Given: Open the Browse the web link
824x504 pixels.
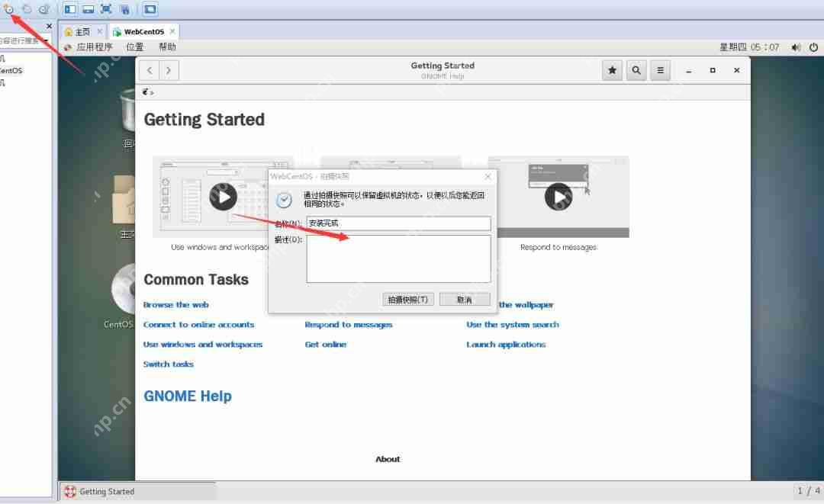Looking at the screenshot, I should click(176, 304).
